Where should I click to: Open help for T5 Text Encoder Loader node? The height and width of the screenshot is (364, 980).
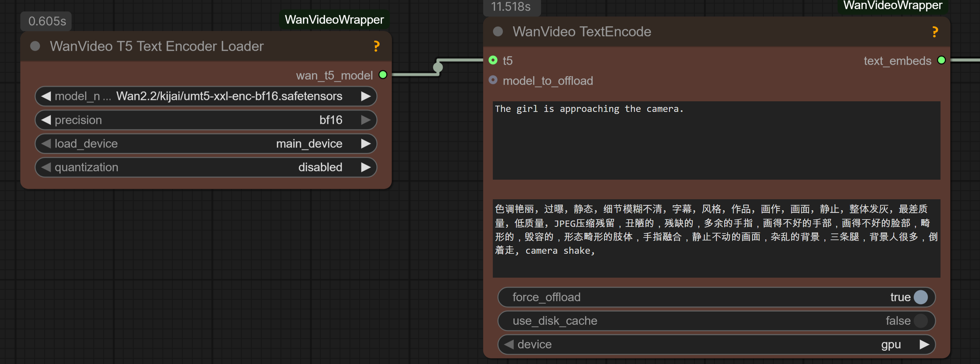point(376,46)
